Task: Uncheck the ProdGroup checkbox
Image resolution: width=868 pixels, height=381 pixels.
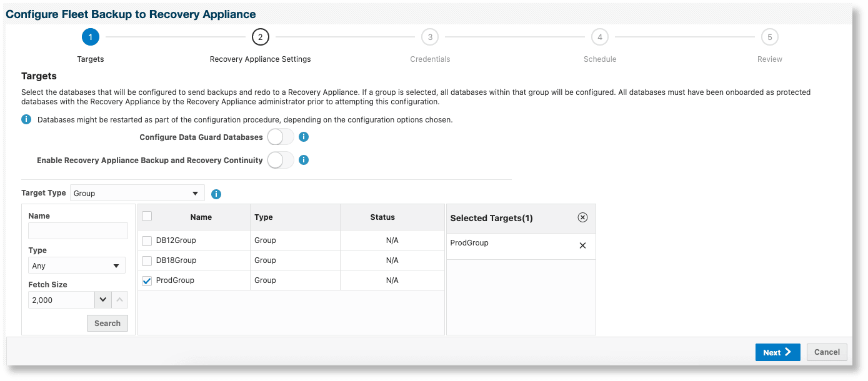Action: tap(147, 280)
